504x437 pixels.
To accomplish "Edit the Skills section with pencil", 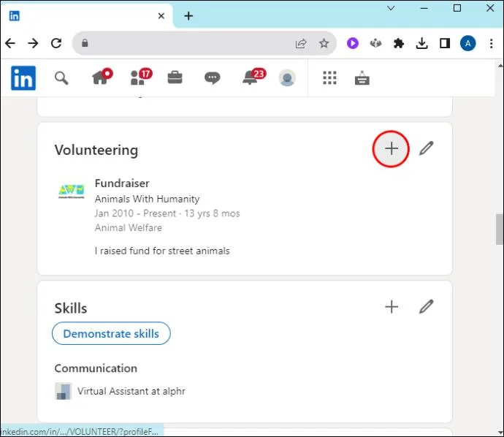I will pos(427,307).
